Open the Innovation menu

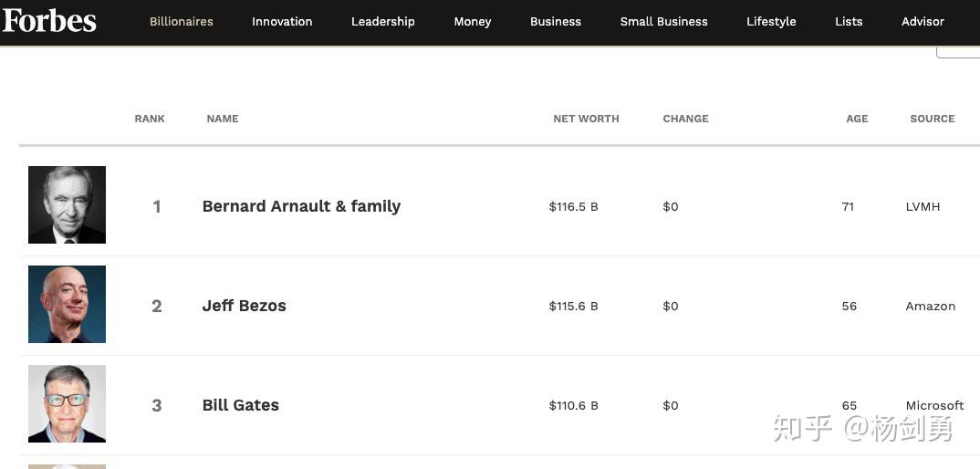point(282,21)
